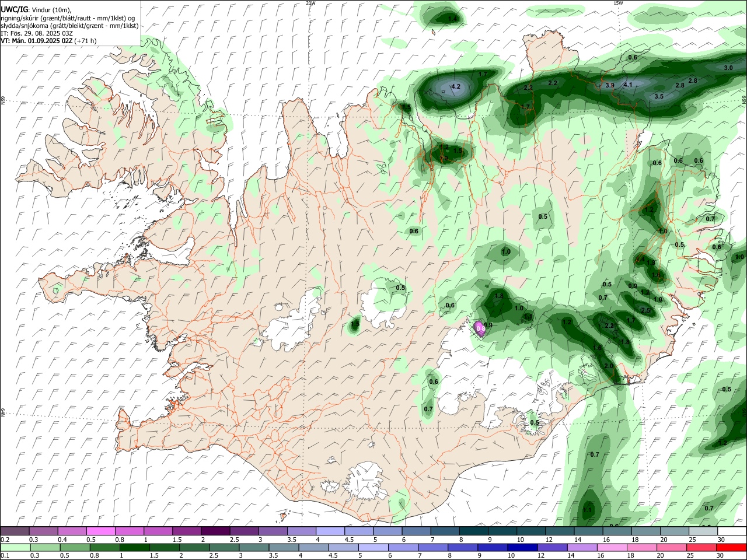
Task: Click the 'Vindur (10m)' label in header
Action: pyautogui.click(x=50, y=10)
